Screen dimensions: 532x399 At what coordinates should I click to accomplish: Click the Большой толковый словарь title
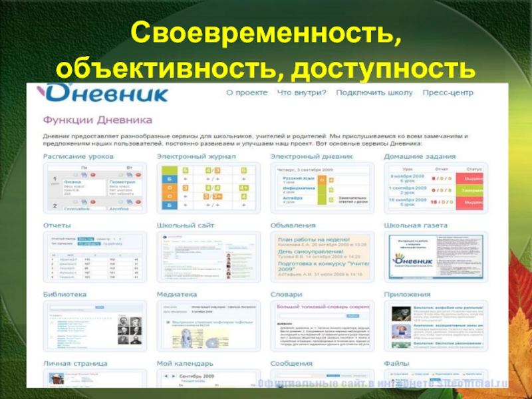(323, 307)
